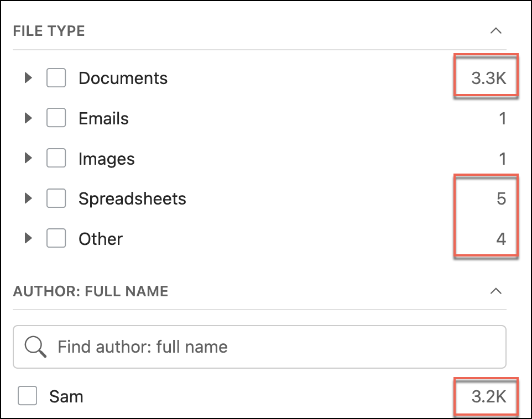This screenshot has height=419, width=532.
Task: Check the Emails file type checkbox
Action: 56,118
